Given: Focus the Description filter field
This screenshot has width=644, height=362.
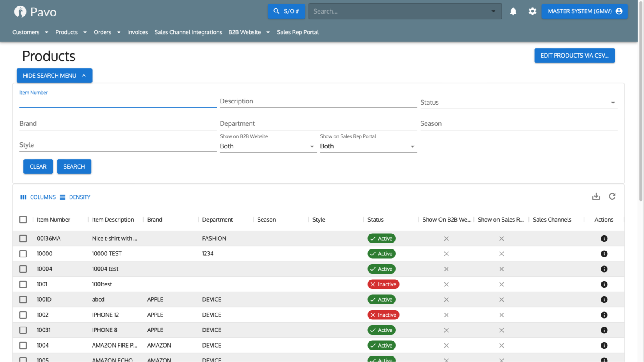Looking at the screenshot, I should click(318, 102).
